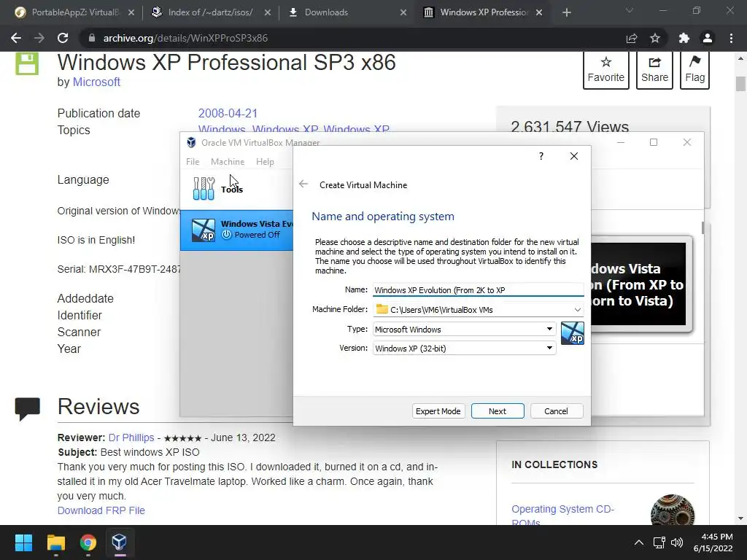
Task: Close the Windows XP Professional tab
Action: (539, 12)
